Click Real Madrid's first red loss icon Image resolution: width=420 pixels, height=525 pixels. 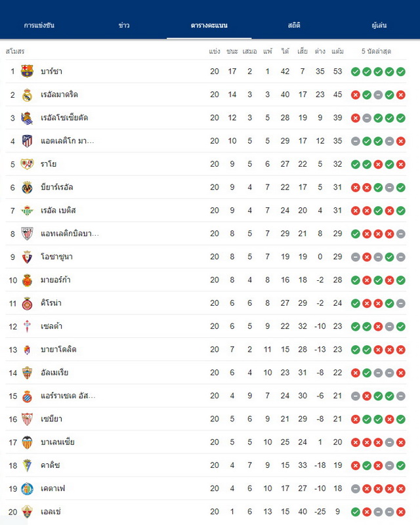pos(355,94)
